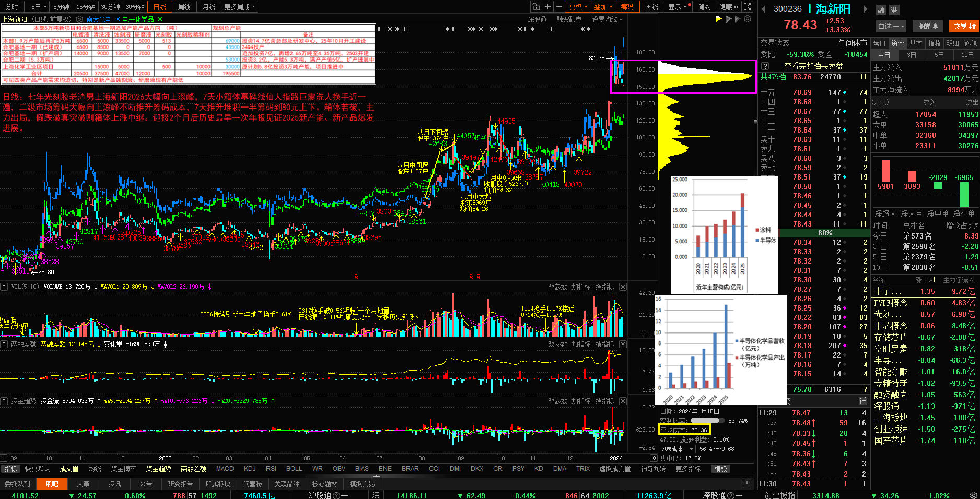This screenshot has height=499, width=980.
Task: Click the 获利比率 profit ratio bar
Action: (708, 421)
